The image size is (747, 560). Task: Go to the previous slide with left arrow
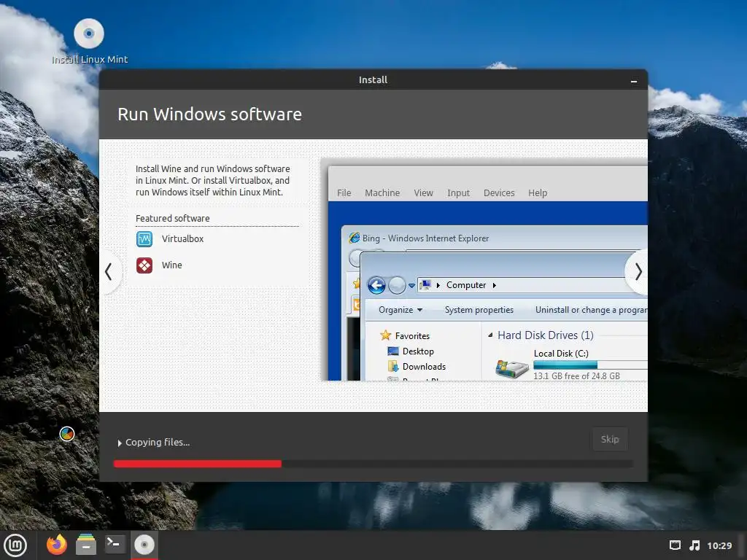point(109,272)
